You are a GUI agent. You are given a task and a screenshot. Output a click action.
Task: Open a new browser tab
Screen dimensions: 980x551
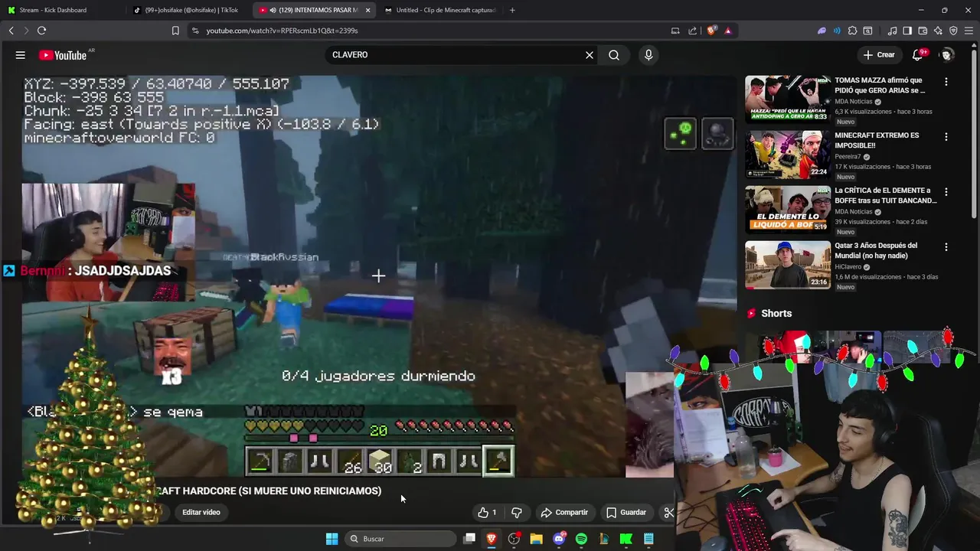[512, 10]
